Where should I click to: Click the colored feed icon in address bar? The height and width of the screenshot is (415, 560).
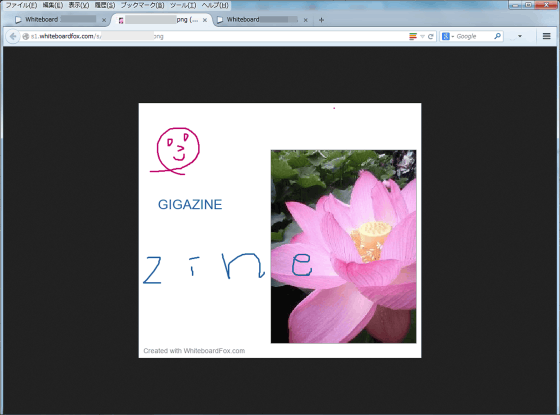pyautogui.click(x=413, y=36)
